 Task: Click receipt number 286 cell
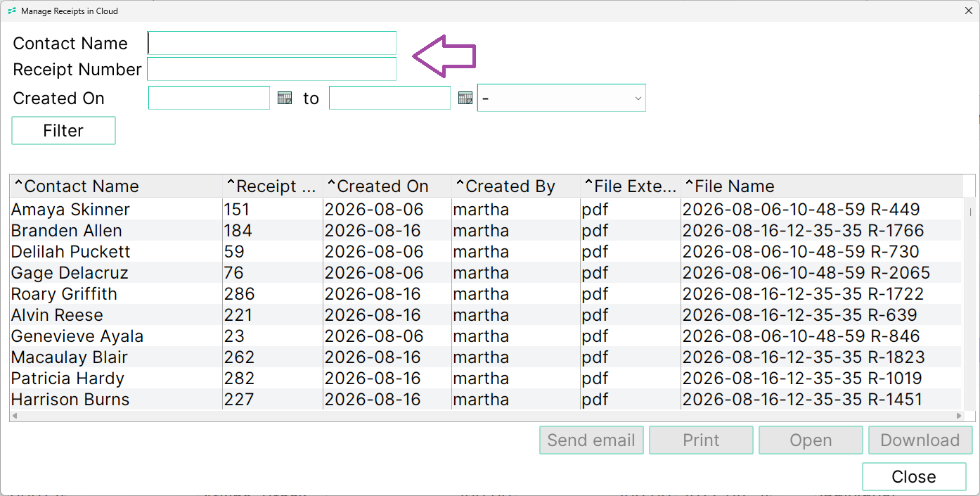pyautogui.click(x=273, y=294)
